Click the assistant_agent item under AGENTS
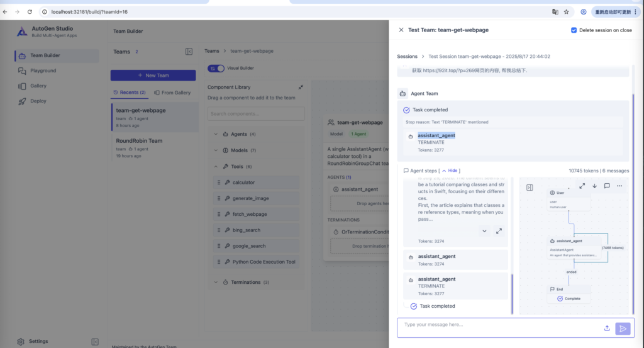This screenshot has height=348, width=644. click(359, 189)
